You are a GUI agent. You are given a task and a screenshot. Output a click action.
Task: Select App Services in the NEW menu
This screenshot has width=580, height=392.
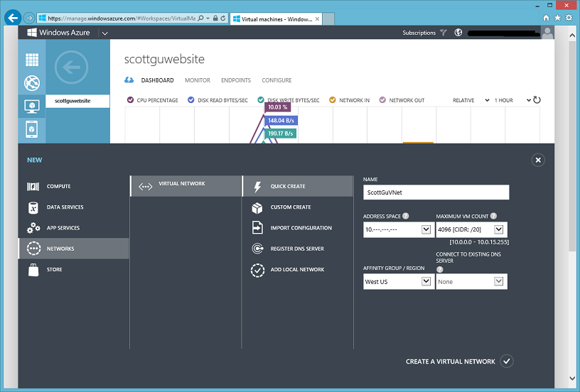[74, 227]
